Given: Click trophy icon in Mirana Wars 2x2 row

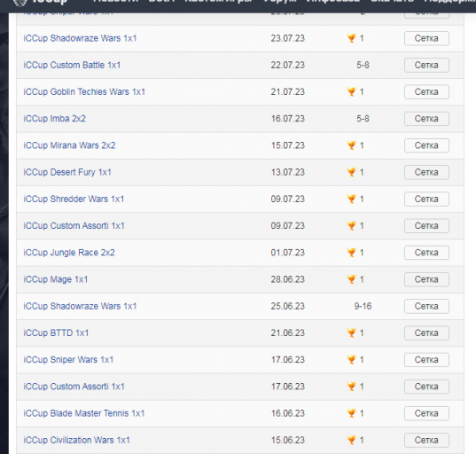Looking at the screenshot, I should (351, 145).
